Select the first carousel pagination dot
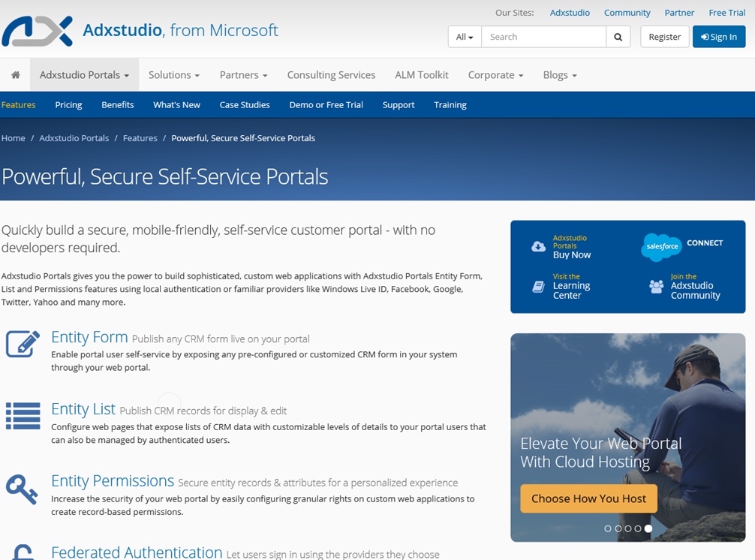The height and width of the screenshot is (560, 755). coord(608,528)
